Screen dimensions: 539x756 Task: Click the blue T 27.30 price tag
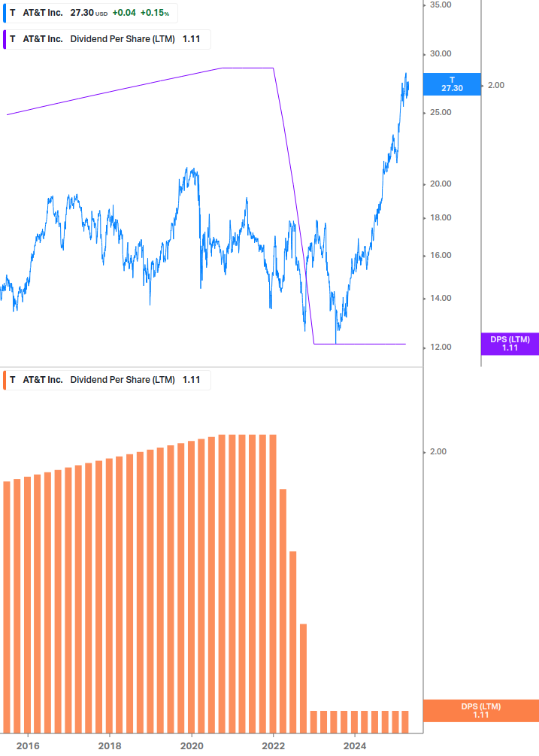pos(452,84)
